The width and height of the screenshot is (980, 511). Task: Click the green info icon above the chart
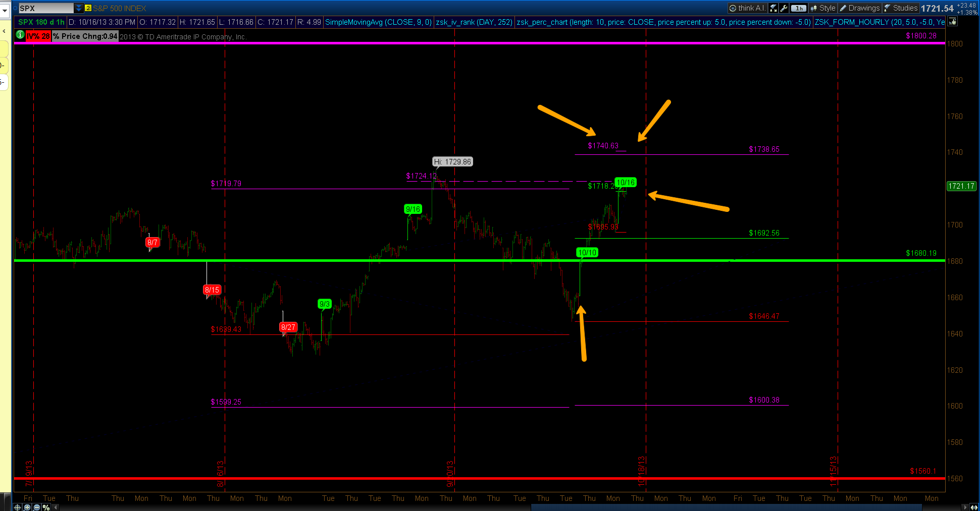point(20,36)
